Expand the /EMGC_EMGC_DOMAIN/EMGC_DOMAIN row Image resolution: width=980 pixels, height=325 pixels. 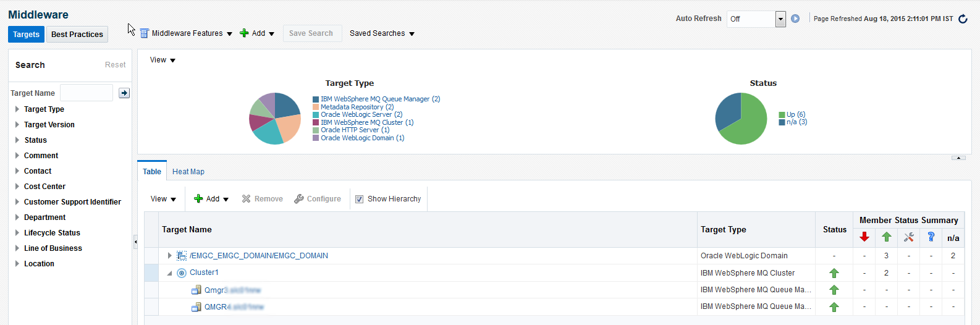[169, 256]
